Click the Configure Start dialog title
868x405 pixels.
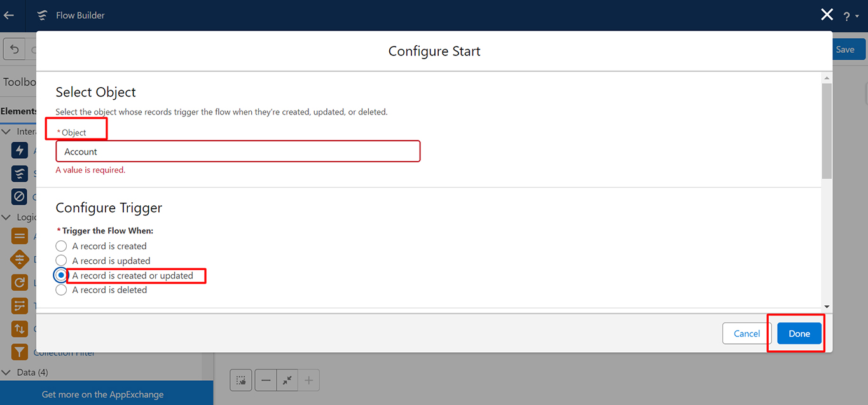coord(434,51)
